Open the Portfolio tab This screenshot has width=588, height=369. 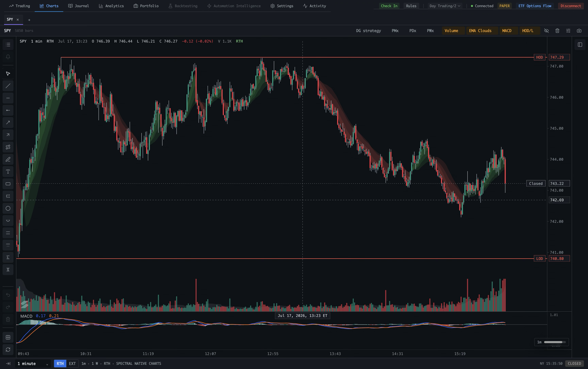(146, 6)
